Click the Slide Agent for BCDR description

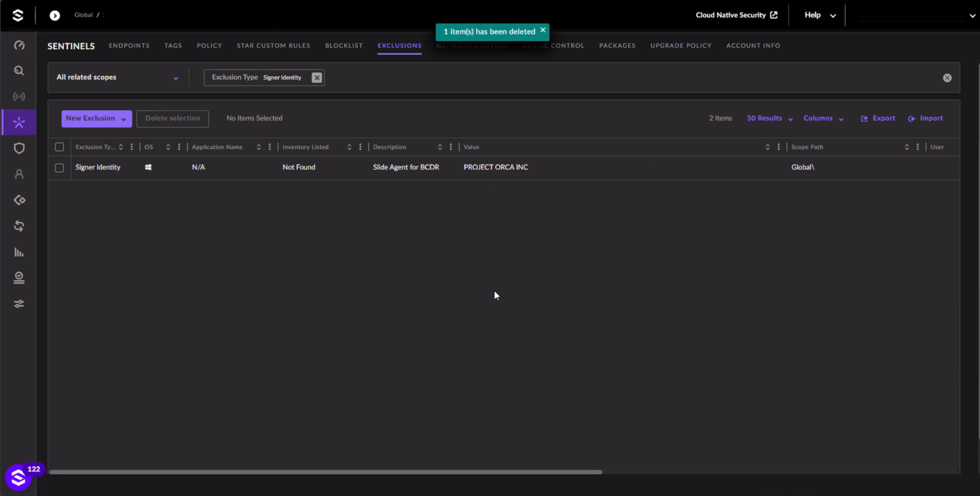tap(406, 167)
